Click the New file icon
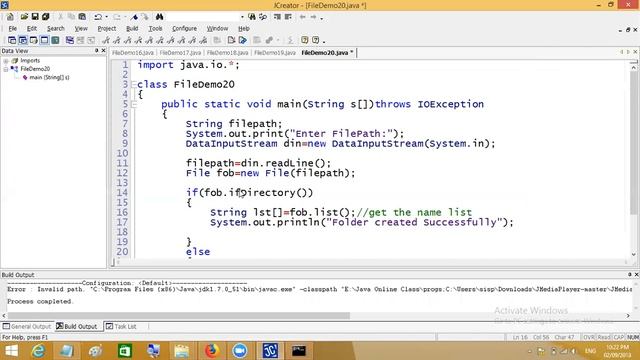This screenshot has width=640, height=360. coord(10,17)
